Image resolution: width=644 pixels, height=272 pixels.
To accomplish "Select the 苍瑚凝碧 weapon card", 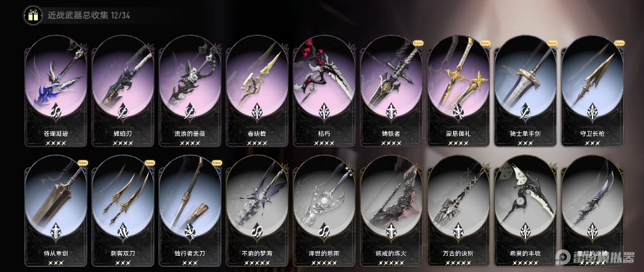I will click(x=56, y=90).
